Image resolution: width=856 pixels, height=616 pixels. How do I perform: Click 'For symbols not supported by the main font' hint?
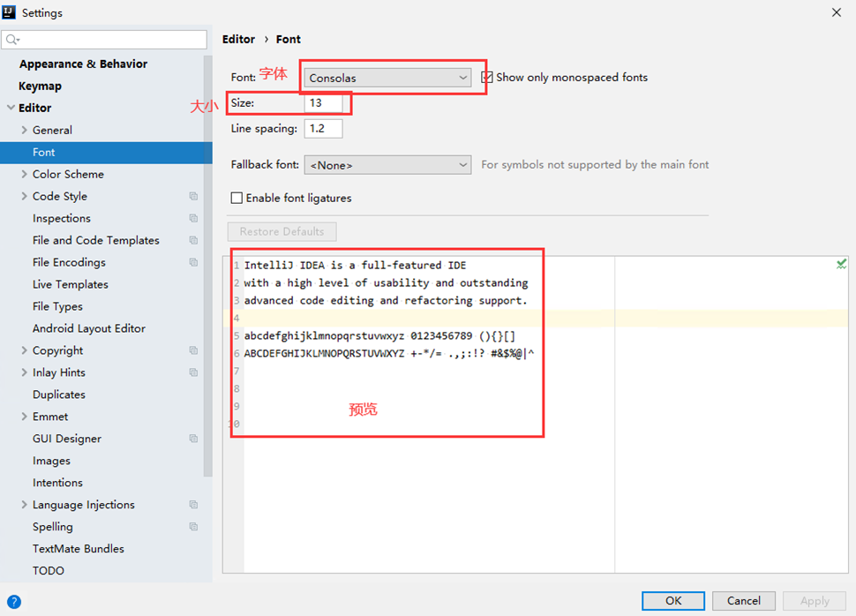tap(595, 164)
